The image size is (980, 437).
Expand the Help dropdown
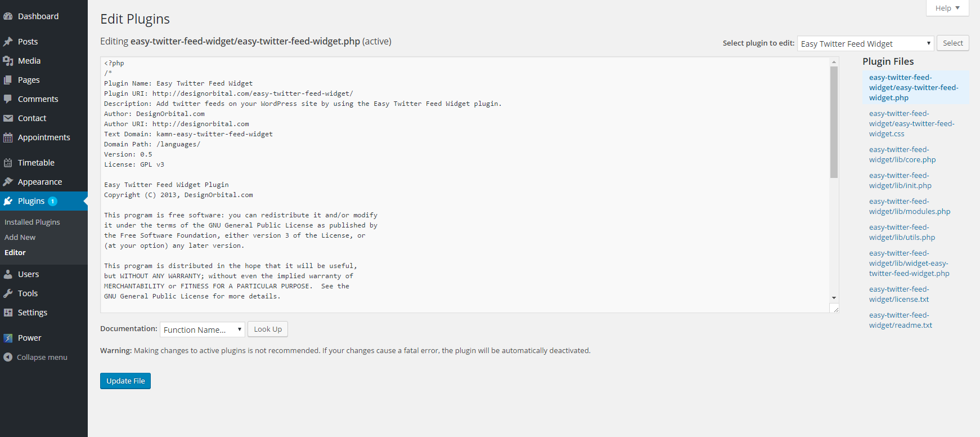[947, 7]
